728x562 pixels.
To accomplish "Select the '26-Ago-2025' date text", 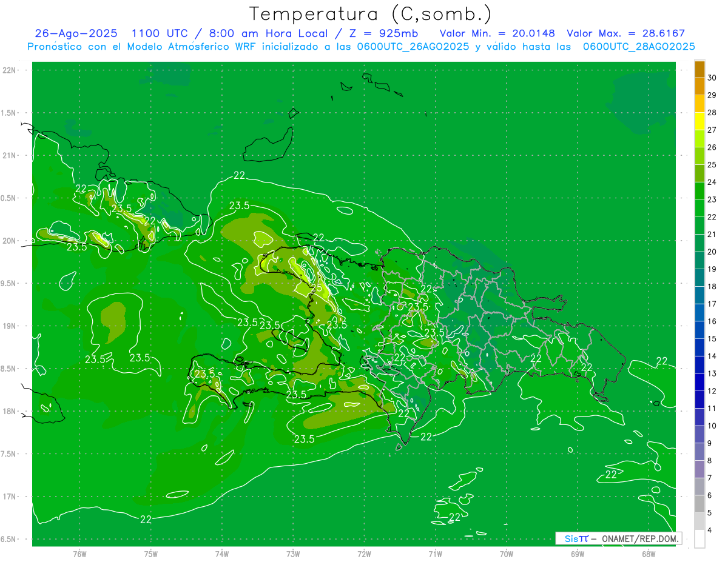I will point(76,34).
